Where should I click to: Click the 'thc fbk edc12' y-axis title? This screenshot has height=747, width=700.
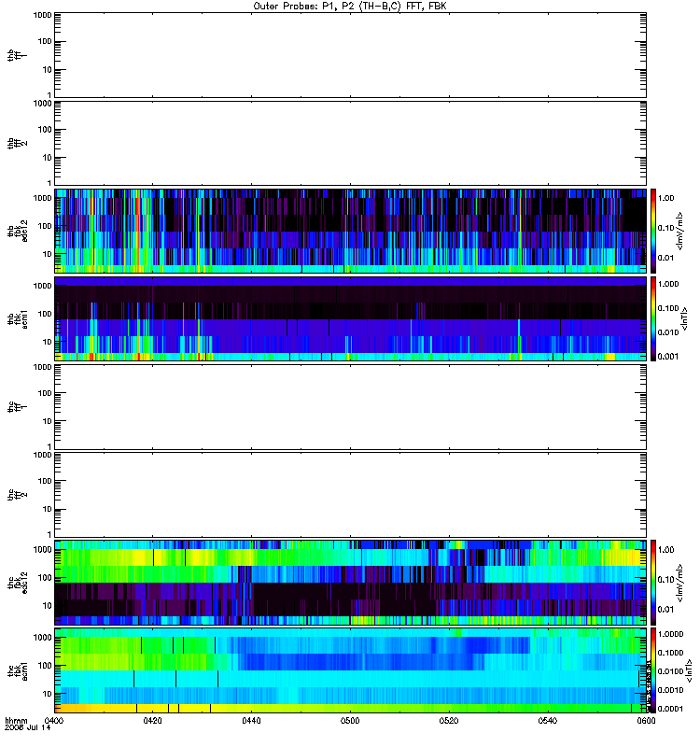click(18, 582)
